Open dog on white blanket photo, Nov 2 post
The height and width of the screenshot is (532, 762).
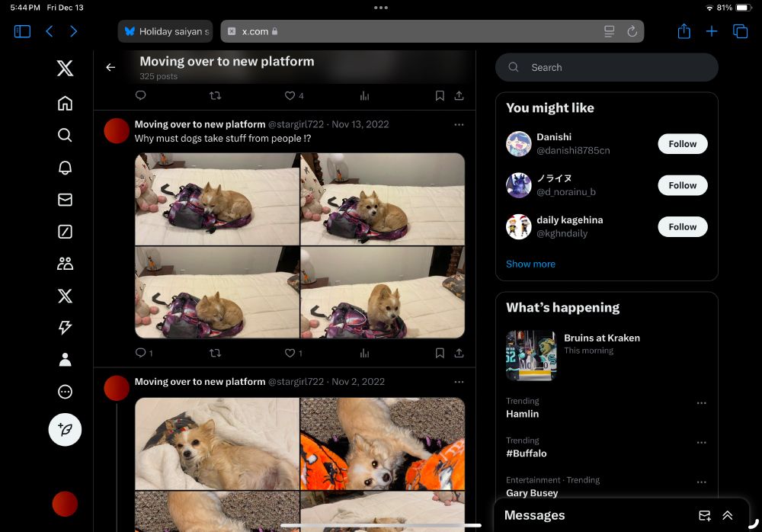[x=217, y=444]
